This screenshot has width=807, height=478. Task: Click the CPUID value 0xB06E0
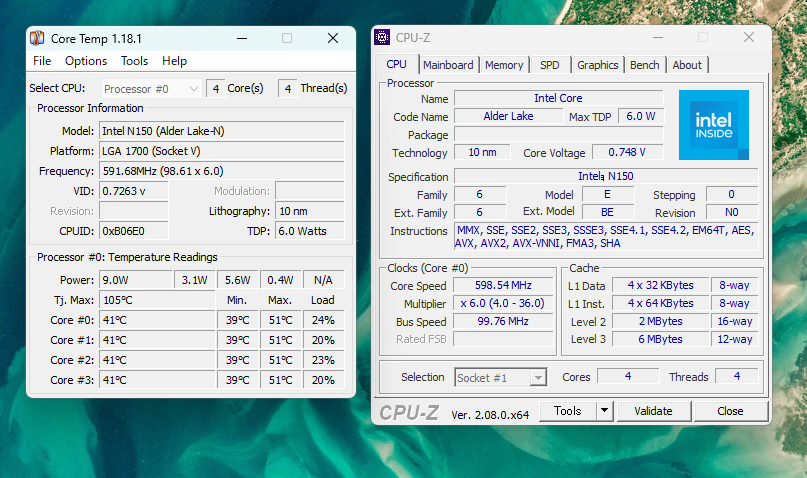coord(133,231)
